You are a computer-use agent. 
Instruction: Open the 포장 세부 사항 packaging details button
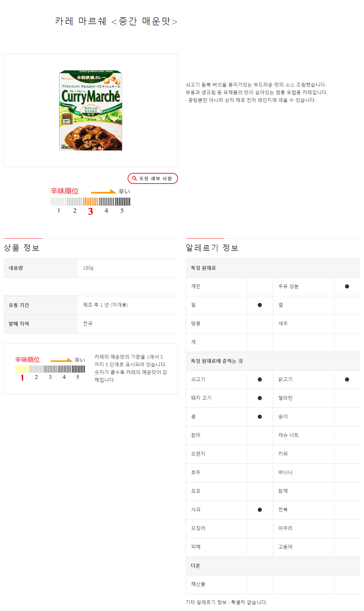coord(153,178)
